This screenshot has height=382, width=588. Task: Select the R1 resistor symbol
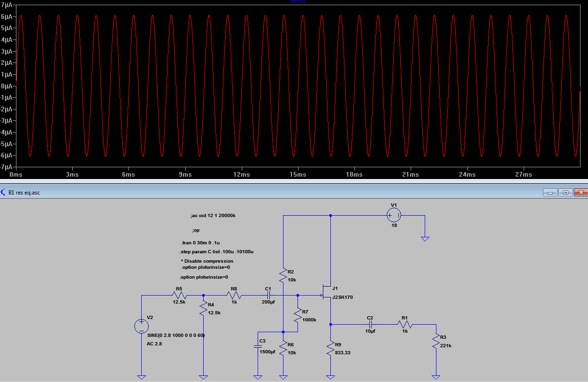(405, 324)
